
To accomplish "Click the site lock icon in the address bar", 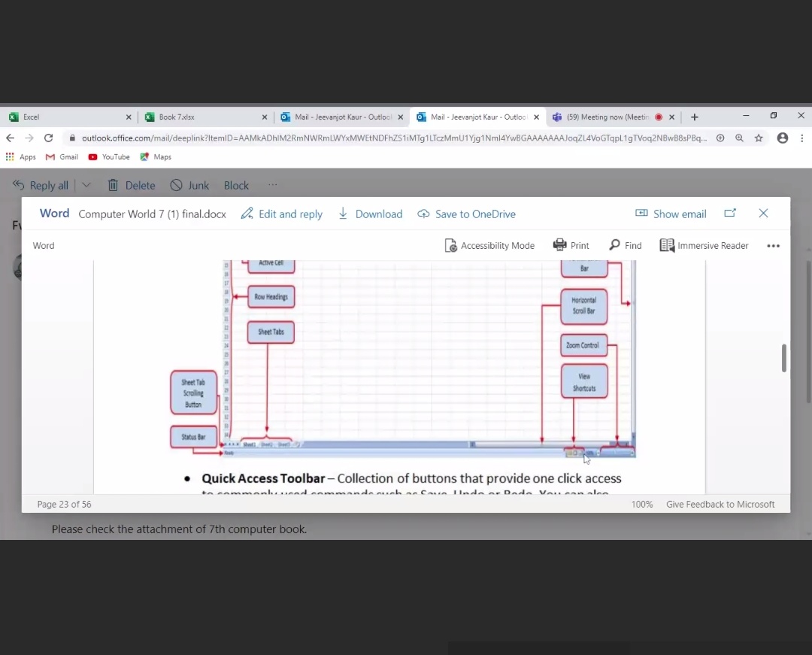I will coord(72,138).
